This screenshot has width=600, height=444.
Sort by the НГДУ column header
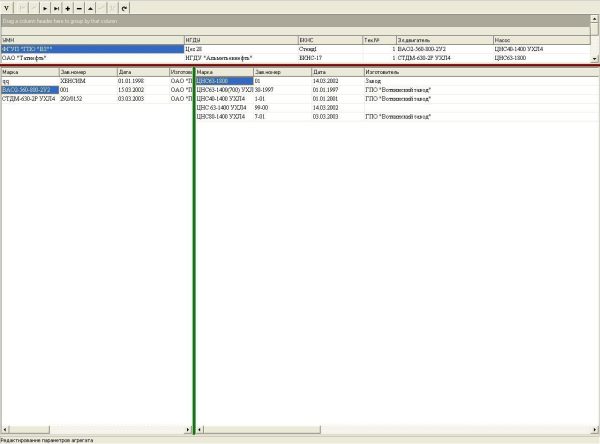(241, 40)
